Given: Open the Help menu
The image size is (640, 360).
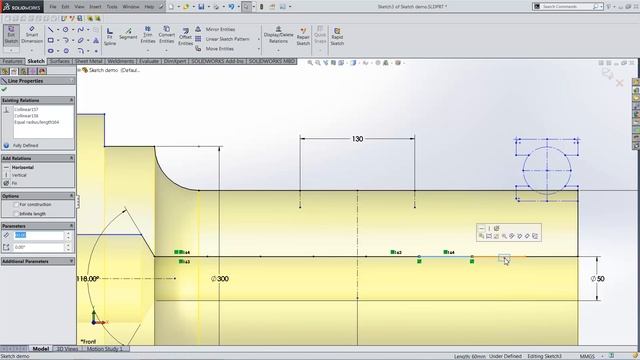Looking at the screenshot, I should click(149, 7).
